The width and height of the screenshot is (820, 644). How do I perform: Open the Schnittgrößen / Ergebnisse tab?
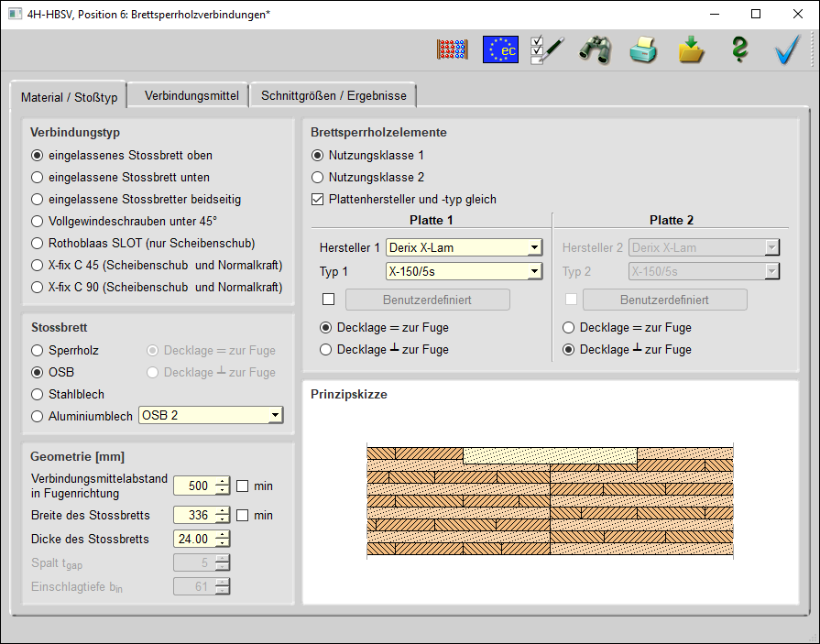[x=333, y=95]
